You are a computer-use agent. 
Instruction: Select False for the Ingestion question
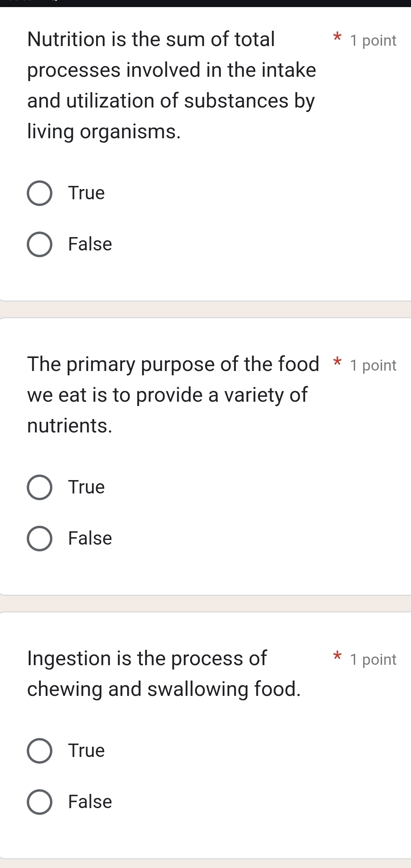[x=39, y=801]
